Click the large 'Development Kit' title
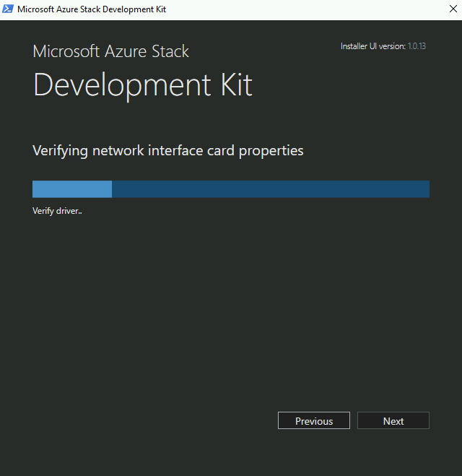The width and height of the screenshot is (462, 476). click(143, 85)
